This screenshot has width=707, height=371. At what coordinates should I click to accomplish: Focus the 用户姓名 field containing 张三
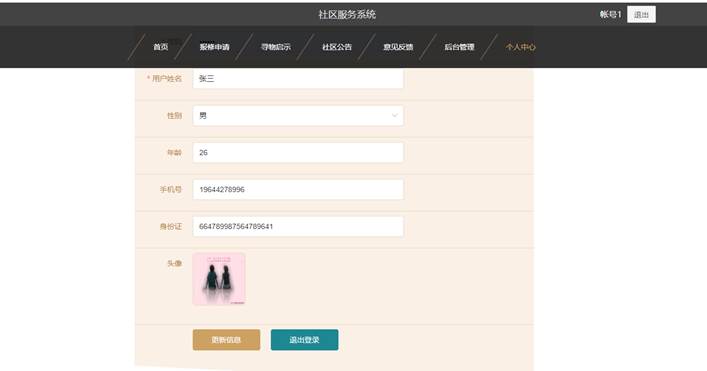298,78
